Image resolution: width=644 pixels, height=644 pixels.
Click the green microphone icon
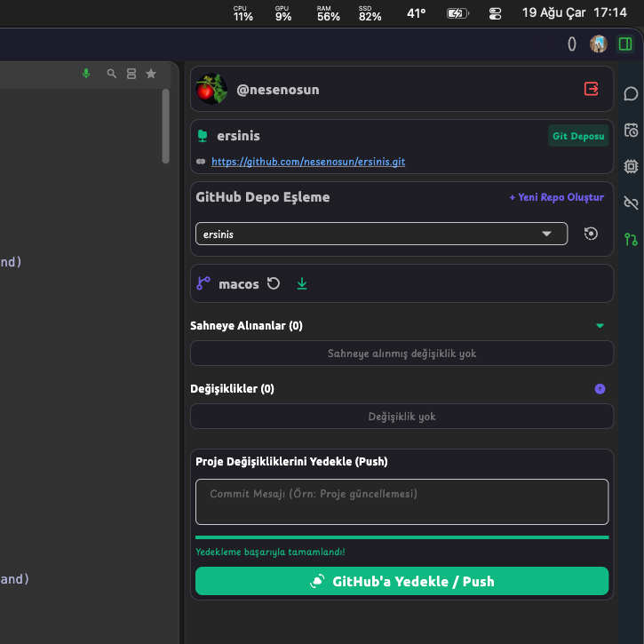pyautogui.click(x=86, y=74)
